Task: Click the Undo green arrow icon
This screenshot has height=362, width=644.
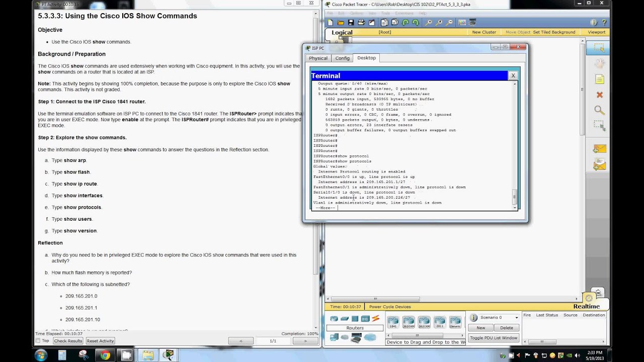Action: [x=406, y=23]
